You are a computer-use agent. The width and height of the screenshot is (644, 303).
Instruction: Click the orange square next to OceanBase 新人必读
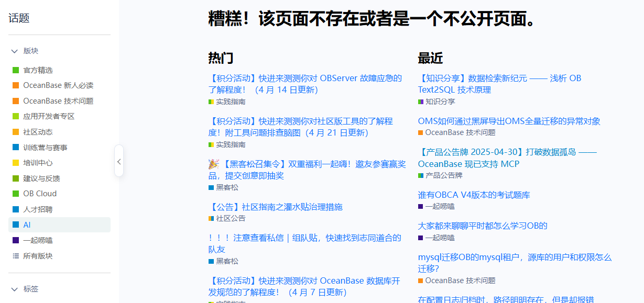click(x=16, y=85)
